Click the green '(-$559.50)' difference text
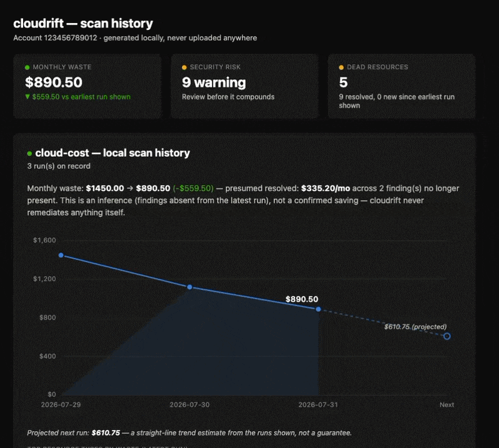 pyautogui.click(x=193, y=188)
